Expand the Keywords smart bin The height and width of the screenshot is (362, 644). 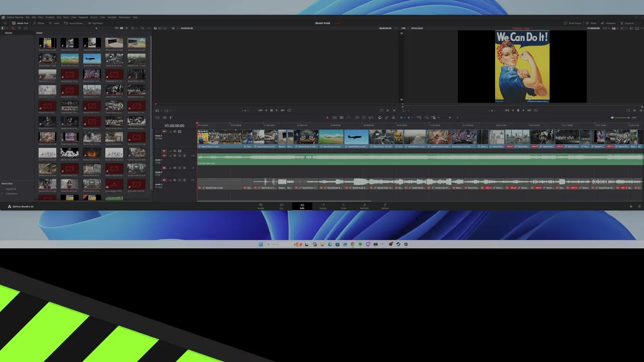tap(11, 189)
